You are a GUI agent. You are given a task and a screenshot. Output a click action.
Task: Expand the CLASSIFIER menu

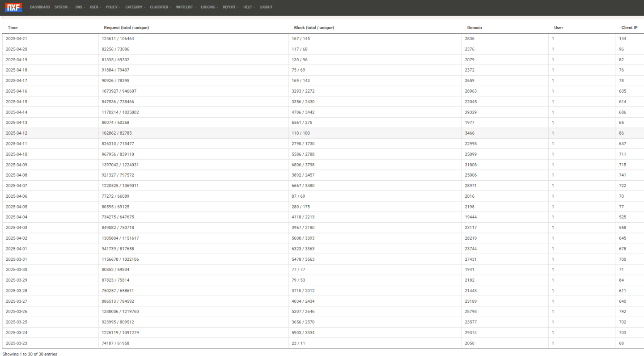coord(160,7)
